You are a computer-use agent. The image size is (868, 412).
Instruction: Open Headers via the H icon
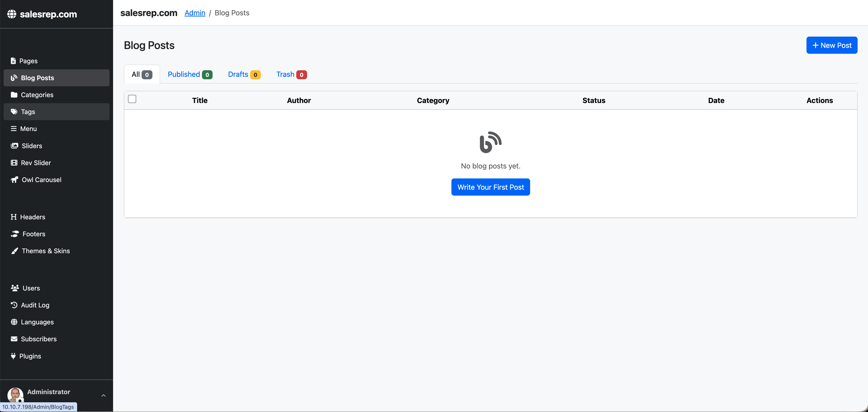tap(14, 217)
